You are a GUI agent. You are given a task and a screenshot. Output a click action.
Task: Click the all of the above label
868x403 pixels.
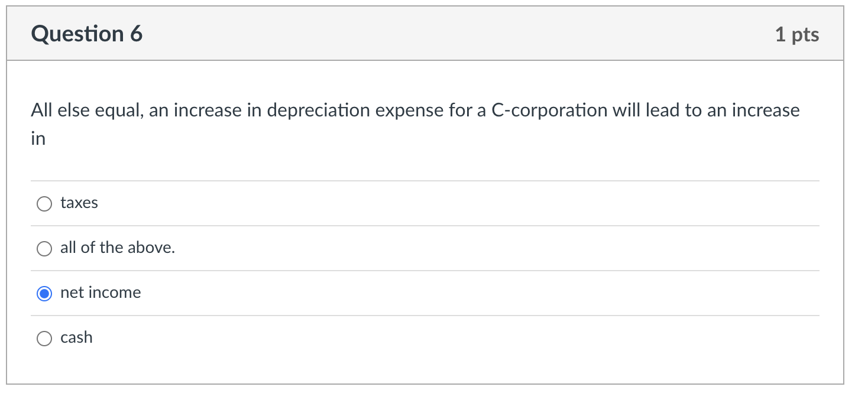tap(117, 248)
